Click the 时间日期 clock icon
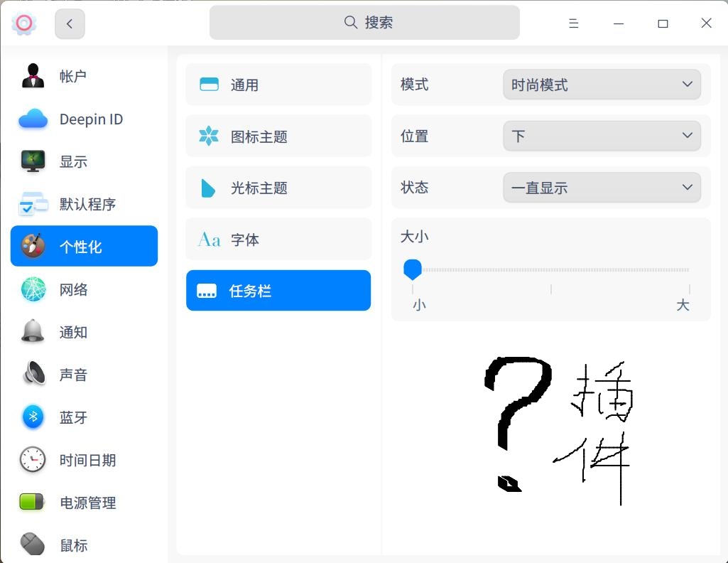728x563 pixels. pyautogui.click(x=33, y=459)
